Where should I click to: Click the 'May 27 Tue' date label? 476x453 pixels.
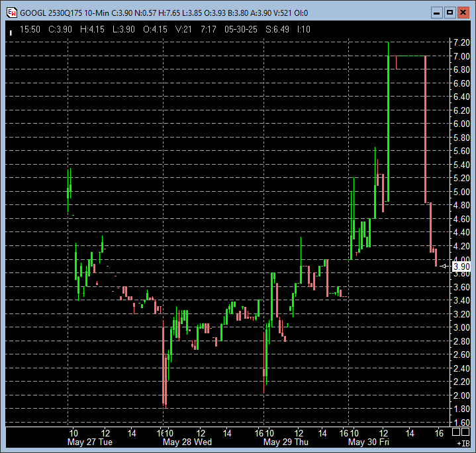coord(90,442)
